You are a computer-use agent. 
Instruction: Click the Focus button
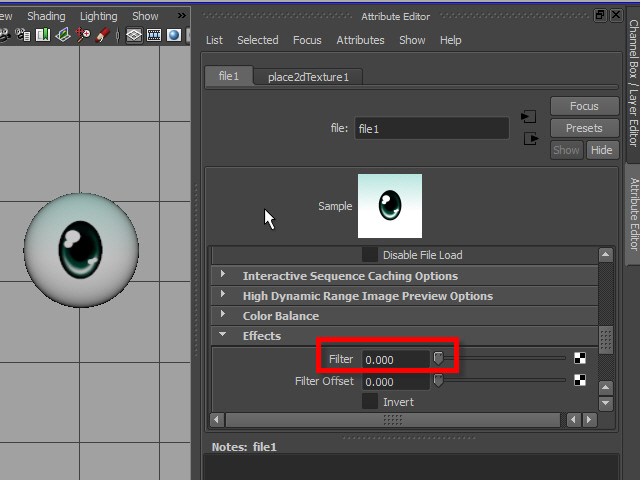pos(584,106)
